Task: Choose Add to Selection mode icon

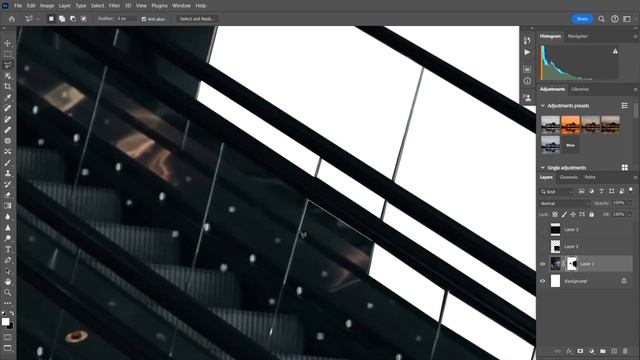Action: 62,19
